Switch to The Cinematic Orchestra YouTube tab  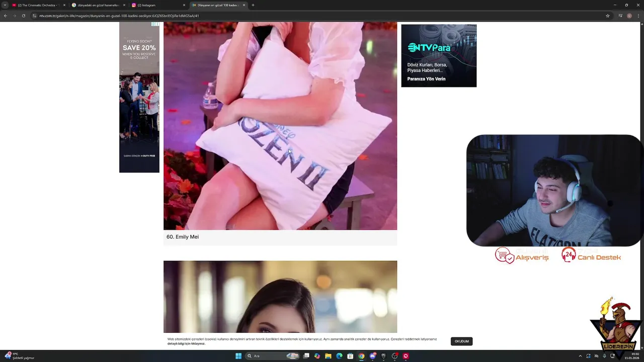[x=38, y=5]
